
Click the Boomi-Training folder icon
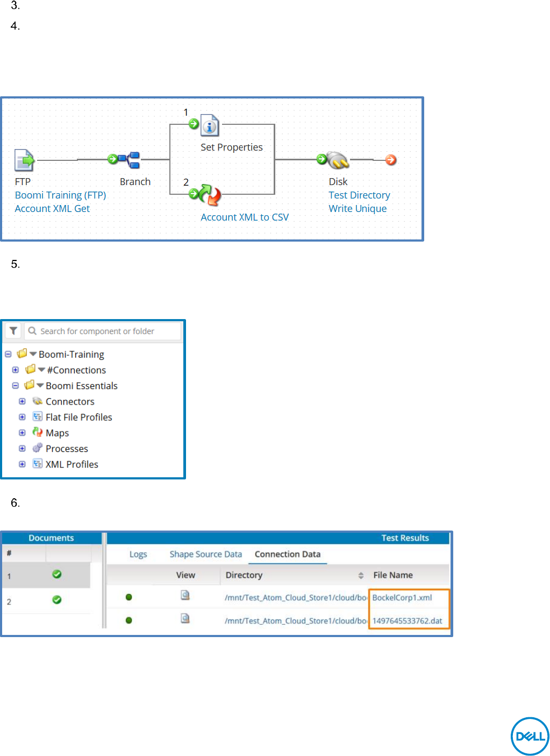pyautogui.click(x=22, y=354)
